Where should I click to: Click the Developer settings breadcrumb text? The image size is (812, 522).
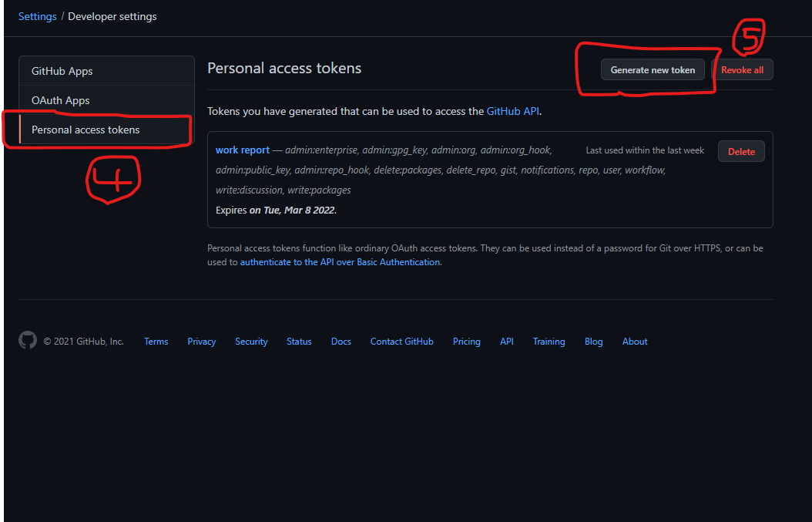[x=112, y=17]
